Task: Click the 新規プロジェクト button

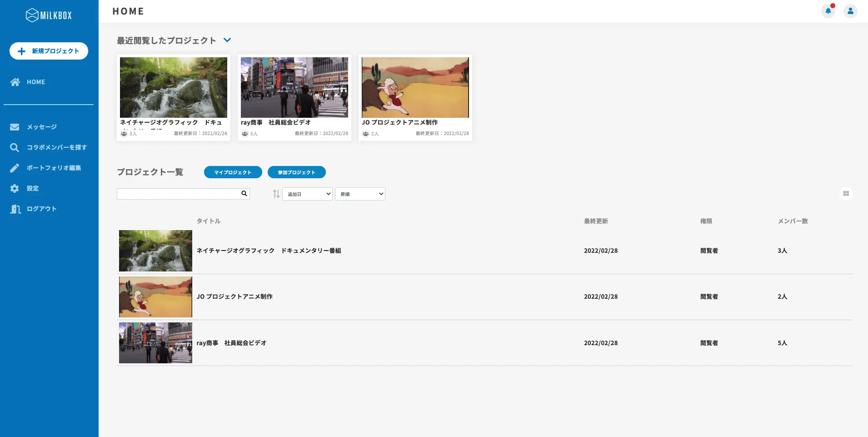Action: coord(49,51)
